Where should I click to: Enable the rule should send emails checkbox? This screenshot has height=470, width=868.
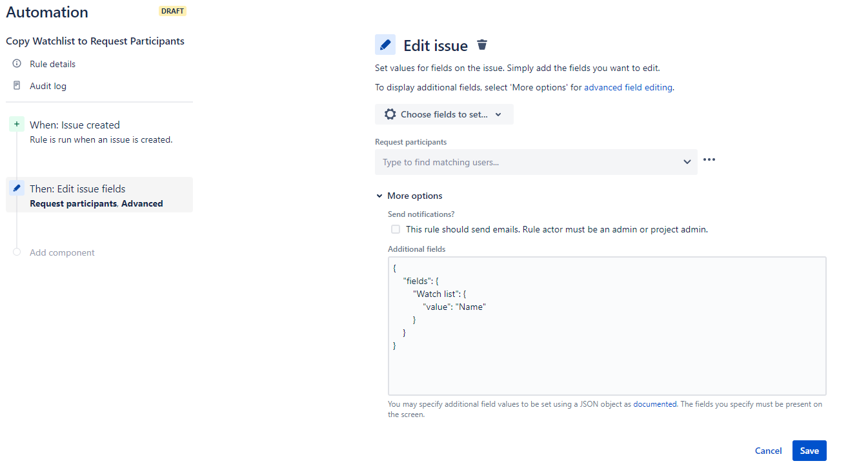(395, 229)
